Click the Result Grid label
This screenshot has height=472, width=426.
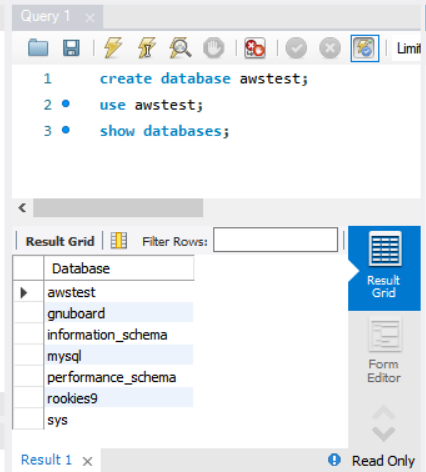coord(60,241)
